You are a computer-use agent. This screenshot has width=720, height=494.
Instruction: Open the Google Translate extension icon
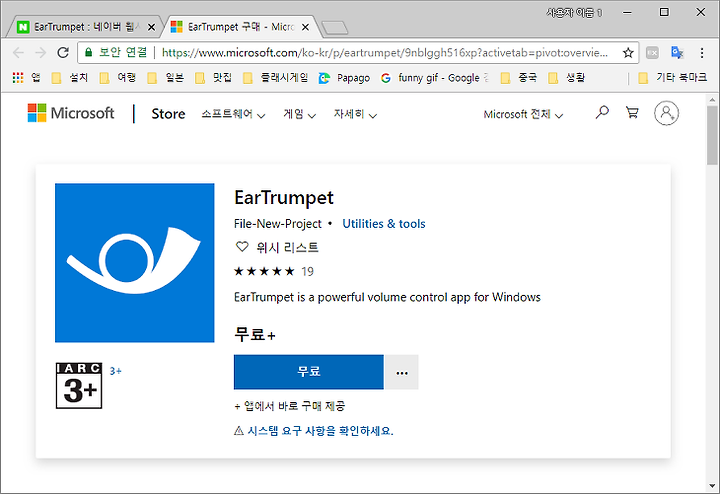[x=677, y=53]
